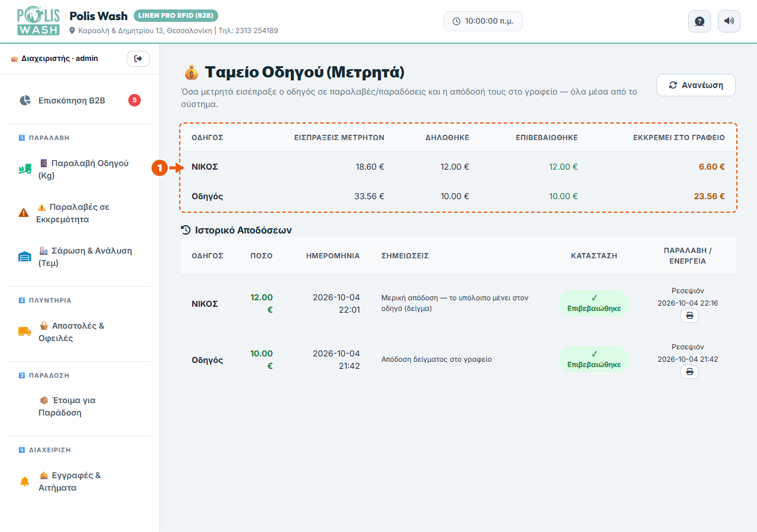
Task: Go to Παραλαβές σε Εκκρεμότητα
Action: tap(79, 213)
